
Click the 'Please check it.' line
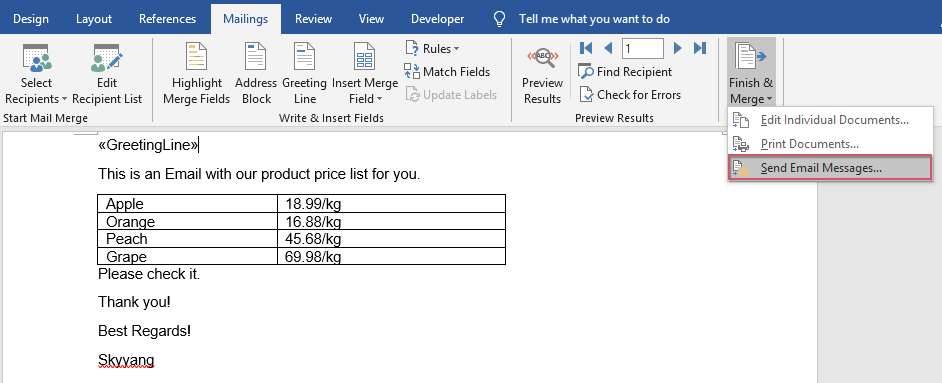tap(149, 275)
